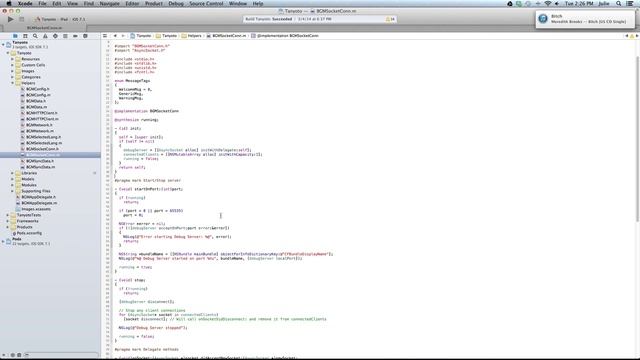The height and width of the screenshot is (360, 640).
Task: Select BGMHTTPClient.h in navigator
Action: click(42, 113)
